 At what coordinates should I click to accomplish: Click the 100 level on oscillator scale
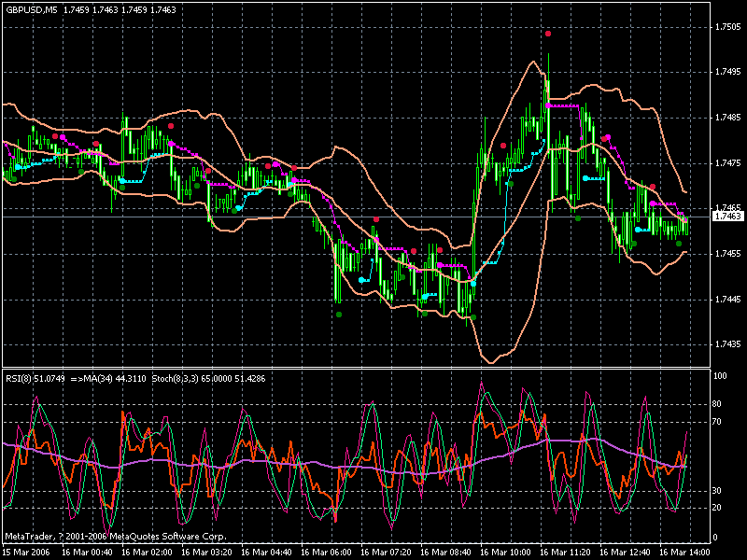tap(720, 376)
